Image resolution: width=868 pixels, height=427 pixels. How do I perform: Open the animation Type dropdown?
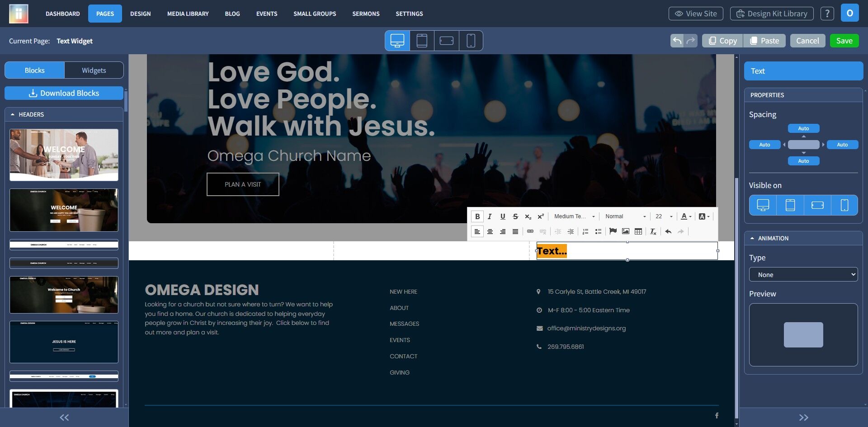point(803,275)
